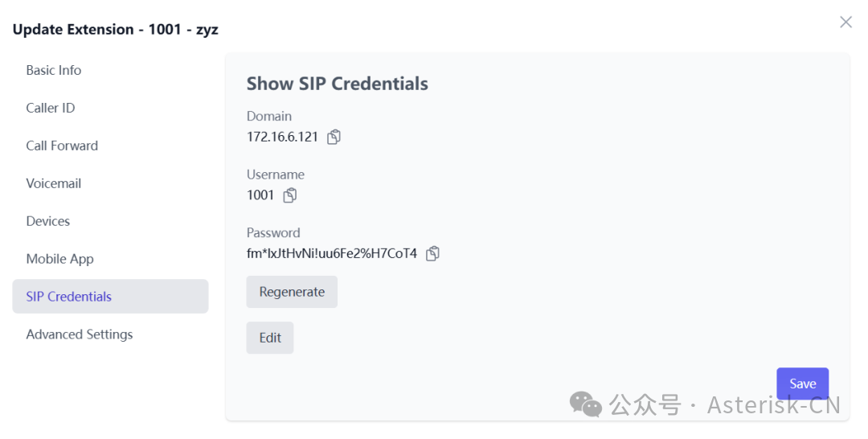Image resolution: width=868 pixels, height=439 pixels.
Task: Copy the Domain value to clipboard
Action: click(334, 137)
